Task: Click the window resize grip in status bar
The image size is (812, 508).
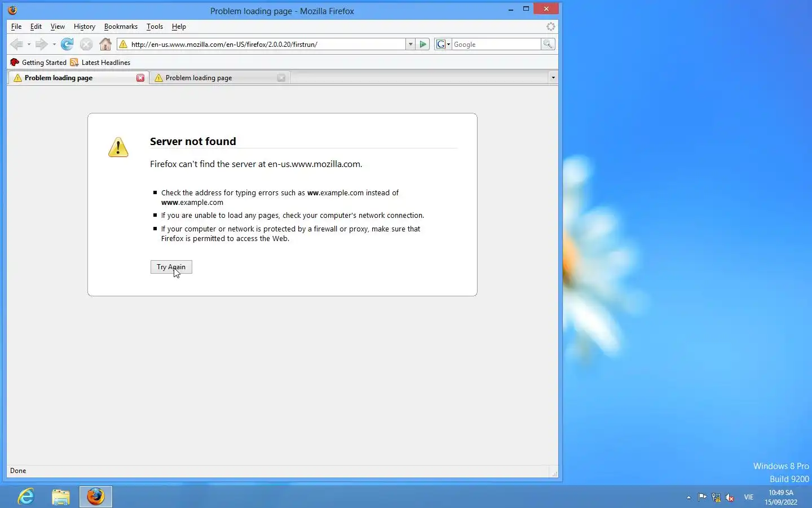Action: point(554,474)
